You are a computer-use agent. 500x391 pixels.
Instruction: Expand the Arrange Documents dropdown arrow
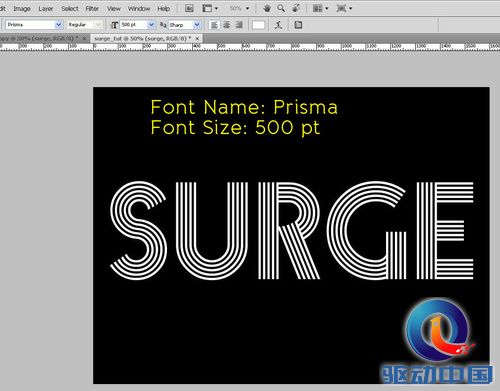(326, 8)
